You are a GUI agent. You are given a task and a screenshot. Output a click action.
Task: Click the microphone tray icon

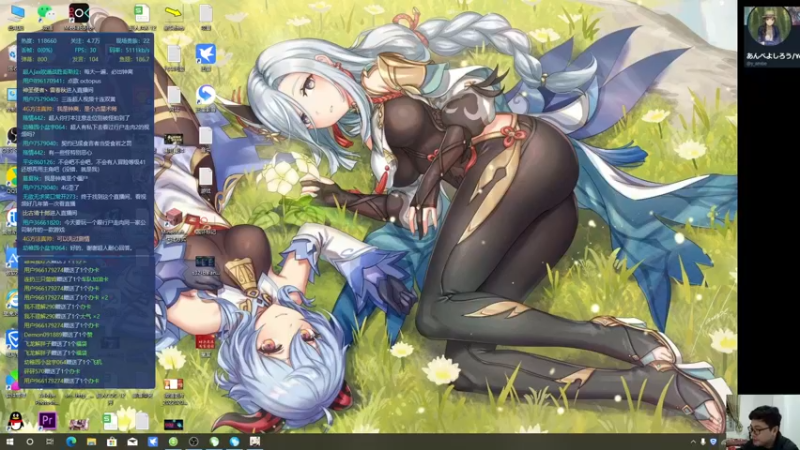(703, 442)
